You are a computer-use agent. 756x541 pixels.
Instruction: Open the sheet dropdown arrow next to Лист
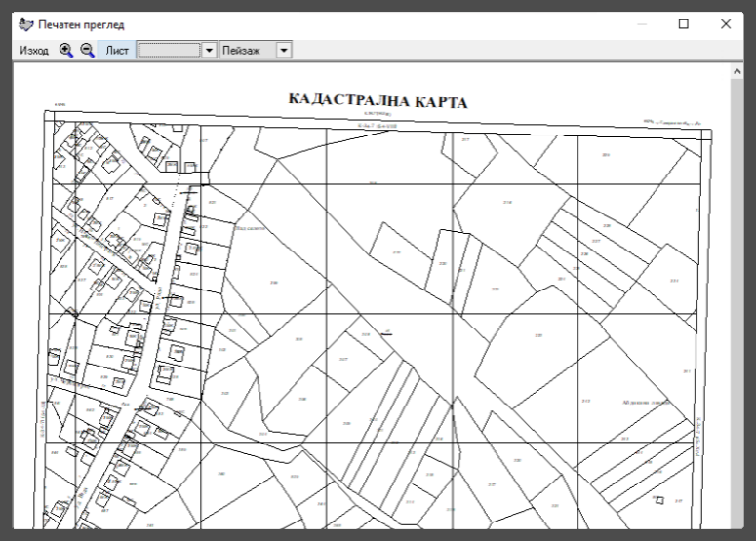(208, 50)
